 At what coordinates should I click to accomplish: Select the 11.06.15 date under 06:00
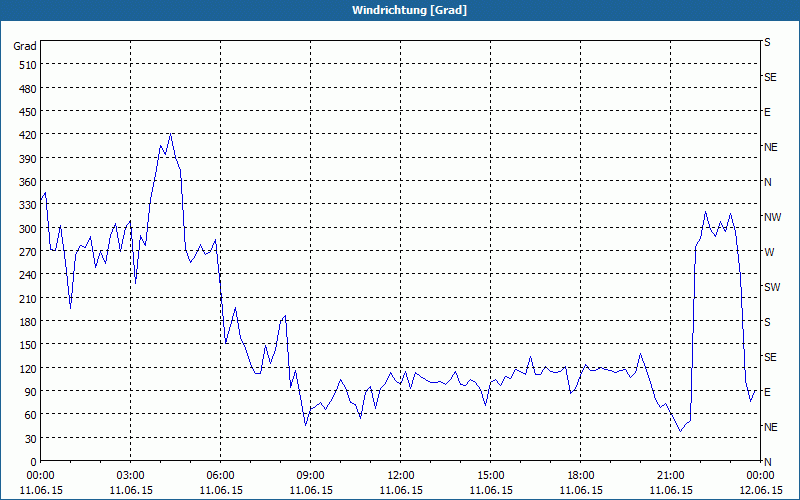click(220, 490)
